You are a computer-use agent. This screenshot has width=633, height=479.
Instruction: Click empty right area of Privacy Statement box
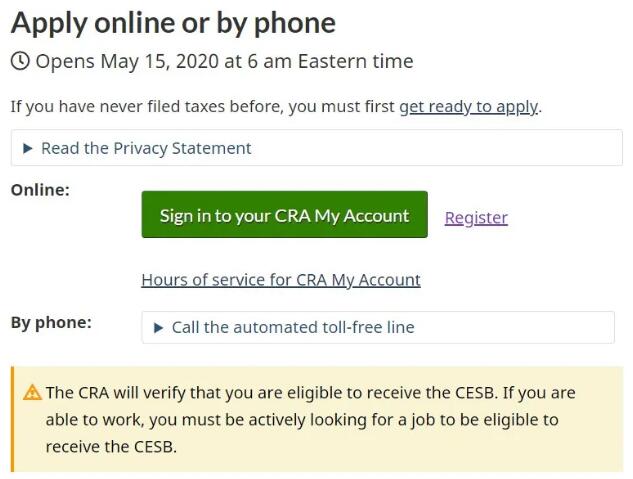pos(500,148)
